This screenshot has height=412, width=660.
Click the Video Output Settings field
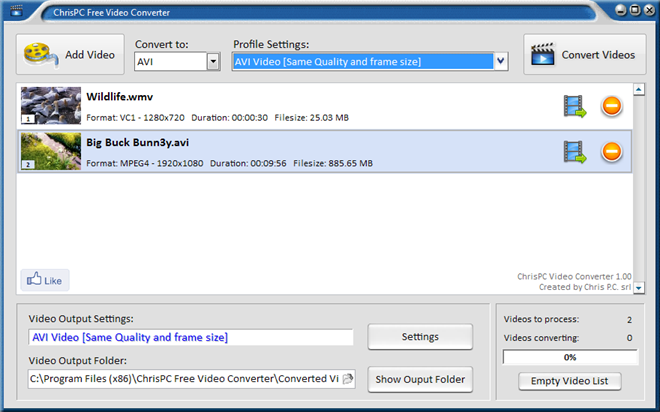coord(191,337)
